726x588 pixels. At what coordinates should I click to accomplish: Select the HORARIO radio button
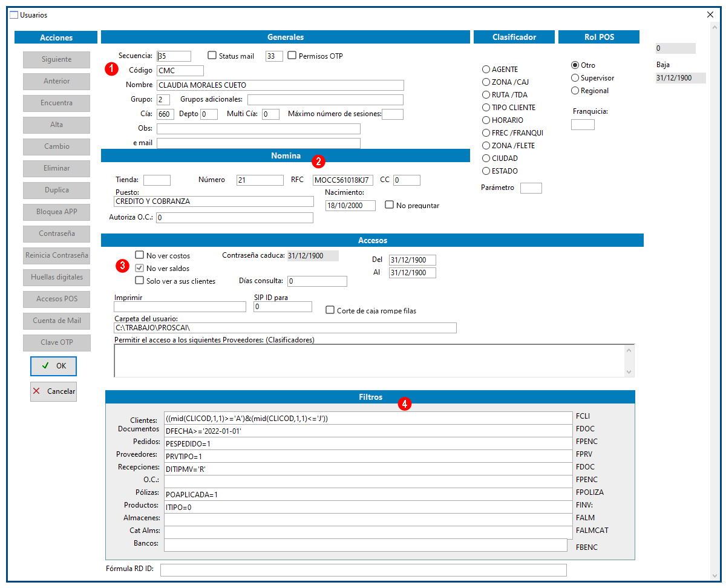click(486, 120)
